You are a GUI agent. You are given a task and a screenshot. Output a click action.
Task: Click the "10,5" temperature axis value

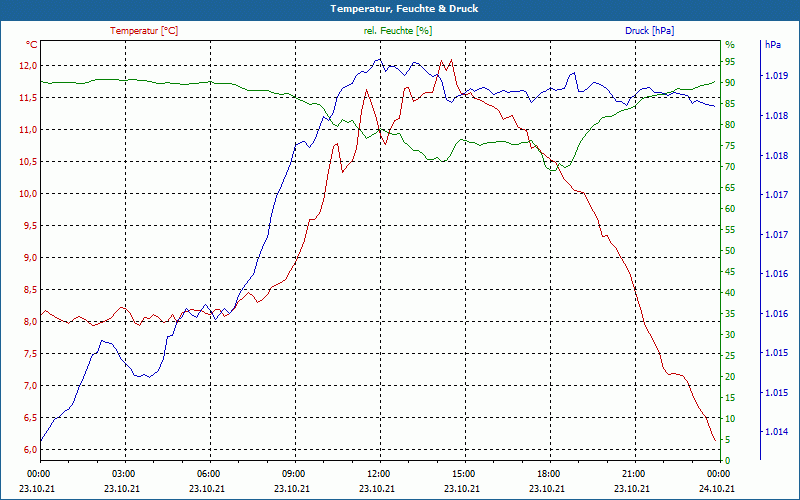pos(28,162)
